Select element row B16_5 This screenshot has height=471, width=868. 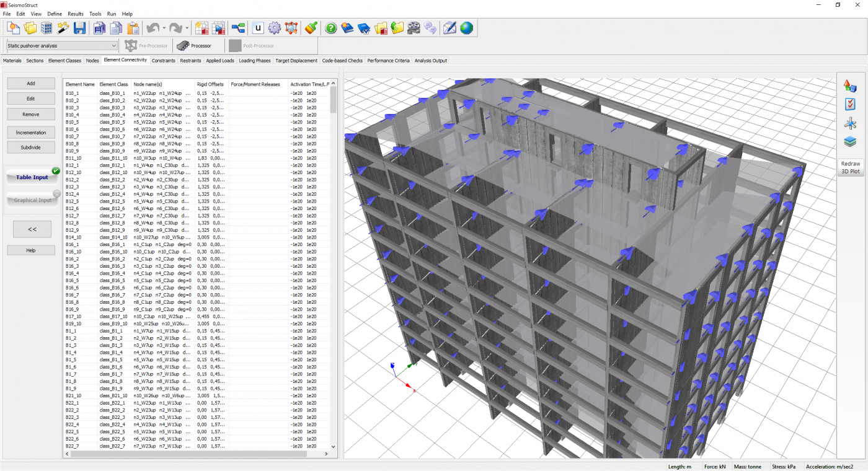[197, 280]
